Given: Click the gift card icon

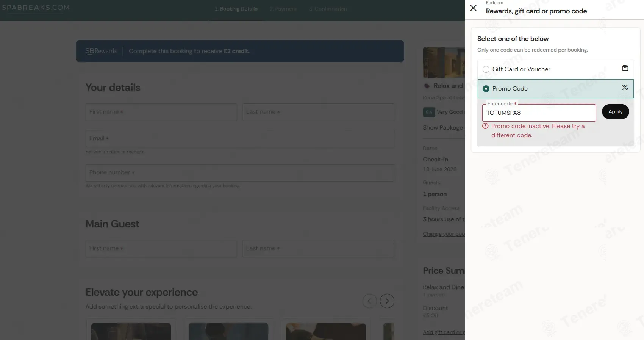Looking at the screenshot, I should coord(625,68).
